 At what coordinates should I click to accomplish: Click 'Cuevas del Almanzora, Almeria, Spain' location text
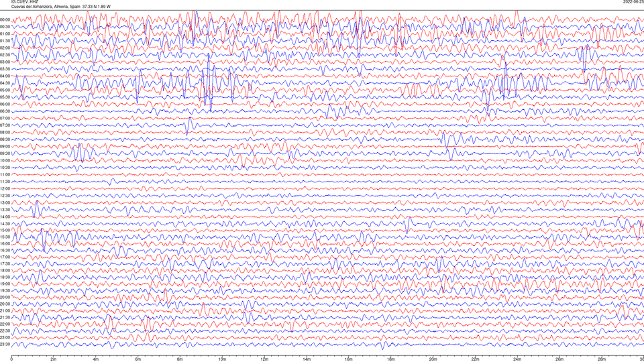pyautogui.click(x=46, y=7)
